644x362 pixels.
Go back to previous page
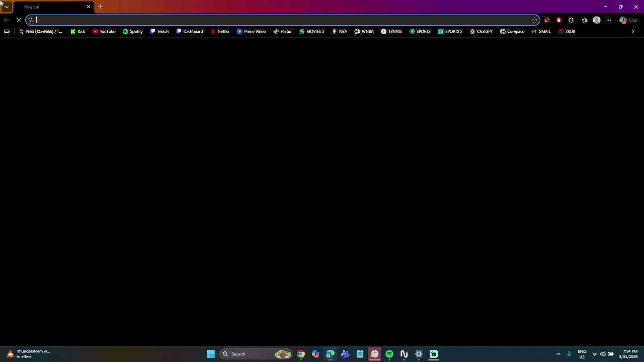pyautogui.click(x=7, y=20)
